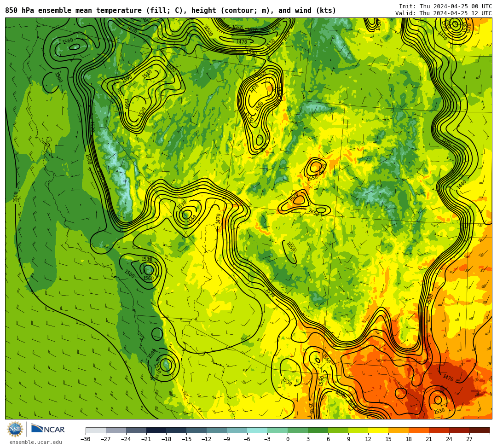Pick the 24 to 27 dark red swatch
The width and height of the screenshot is (497, 448).
460,430
